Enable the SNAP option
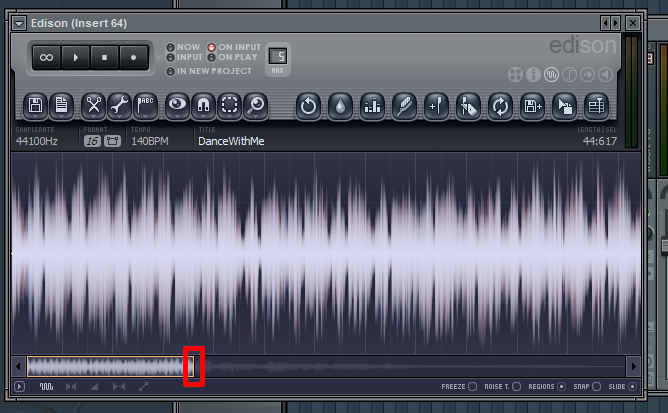This screenshot has height=413, width=668. click(596, 387)
